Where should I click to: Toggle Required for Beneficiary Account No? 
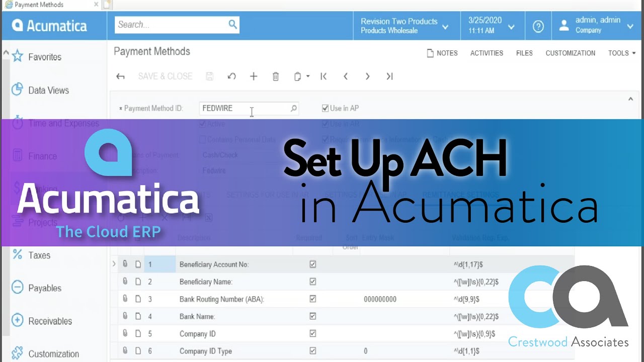click(x=313, y=264)
